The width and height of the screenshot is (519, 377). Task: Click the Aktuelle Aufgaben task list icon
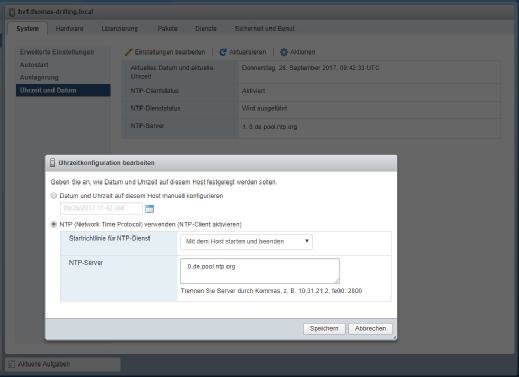pyautogui.click(x=12, y=364)
